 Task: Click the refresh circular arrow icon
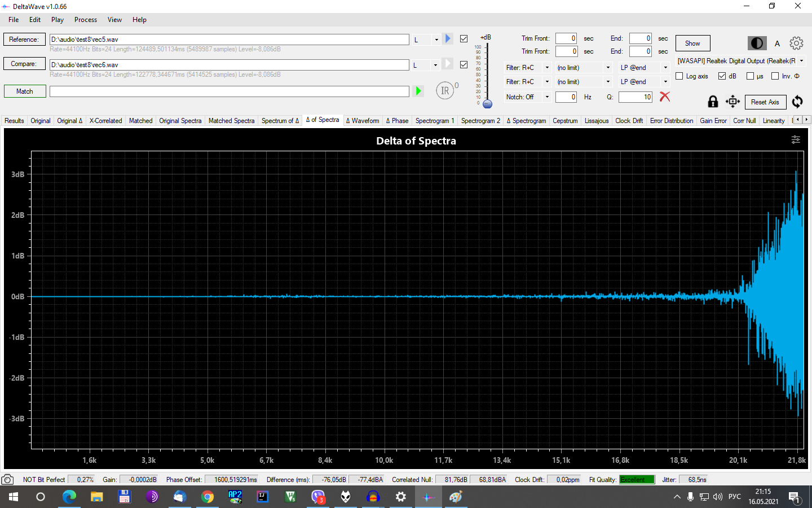tap(797, 102)
